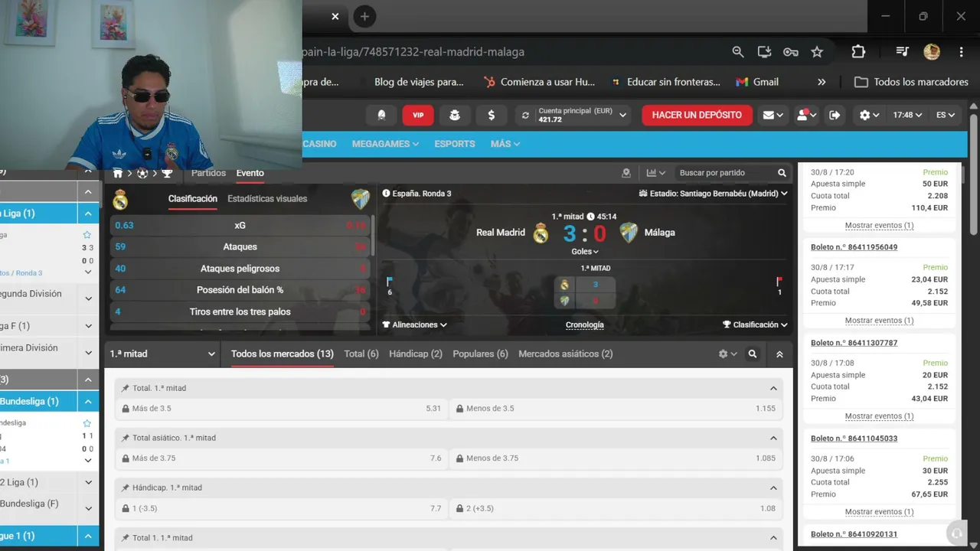This screenshot has height=551, width=980.
Task: Pin the Total asiático. 1.ª mitad market
Action: (x=126, y=438)
